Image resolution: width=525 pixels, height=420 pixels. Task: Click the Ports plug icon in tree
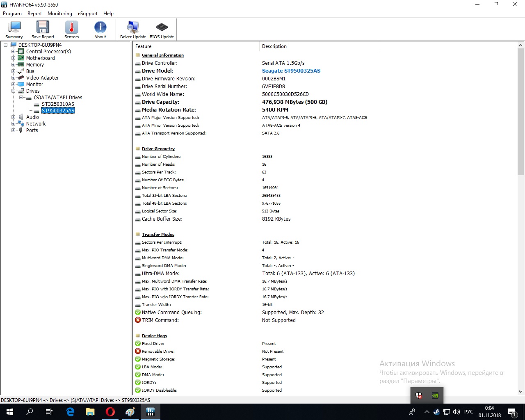[21, 130]
